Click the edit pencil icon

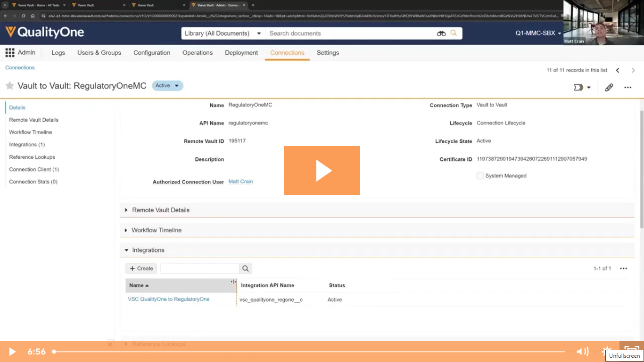point(609,87)
